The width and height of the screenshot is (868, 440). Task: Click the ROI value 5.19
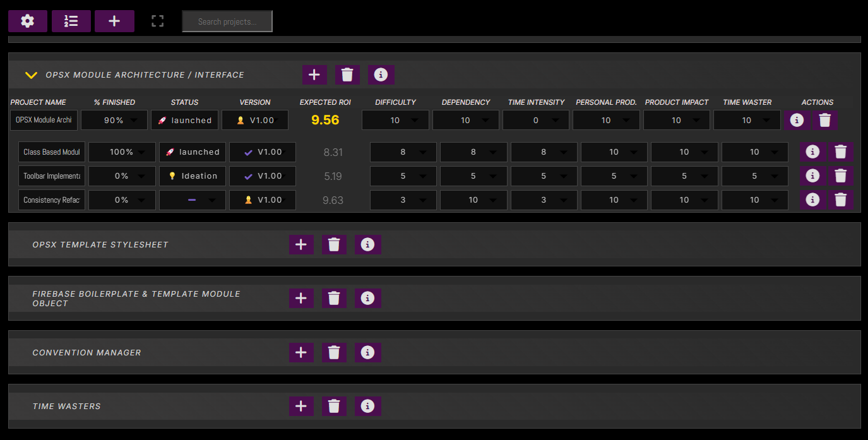point(333,176)
